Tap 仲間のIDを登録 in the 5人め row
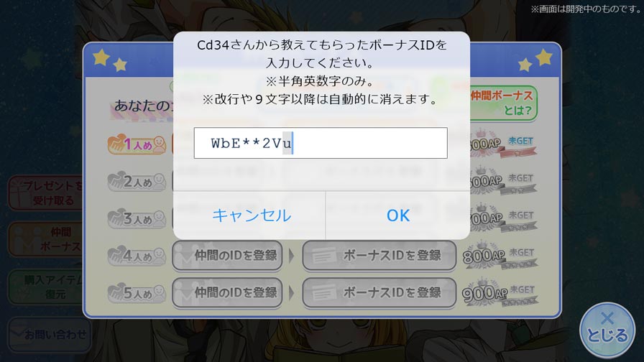644x362 pixels. (227, 292)
